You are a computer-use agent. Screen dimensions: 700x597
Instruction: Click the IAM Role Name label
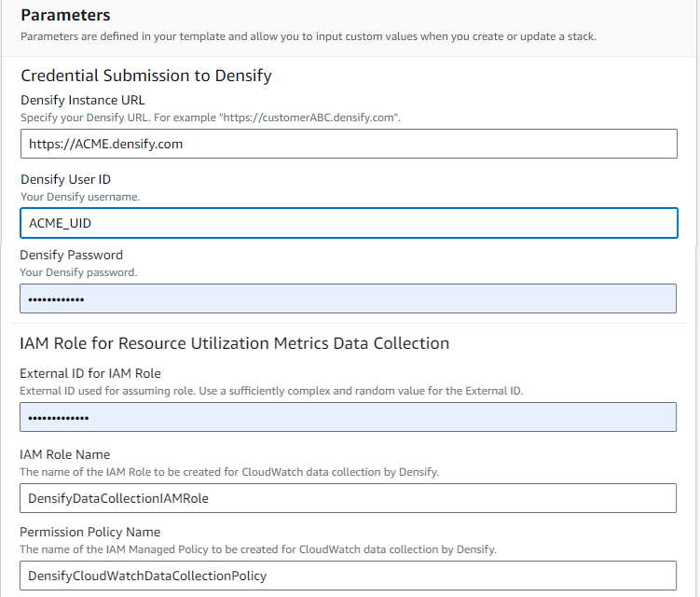click(65, 454)
